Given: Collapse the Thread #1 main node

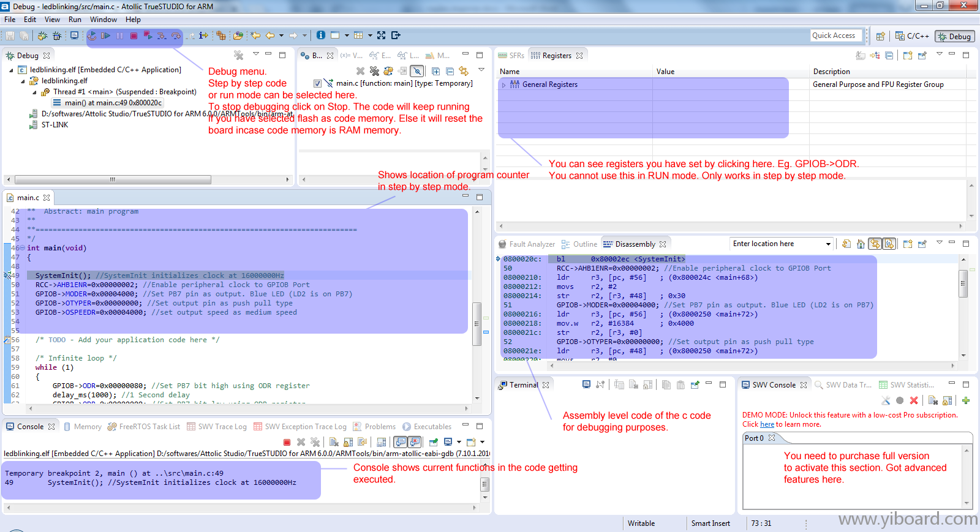Looking at the screenshot, I should point(34,92).
